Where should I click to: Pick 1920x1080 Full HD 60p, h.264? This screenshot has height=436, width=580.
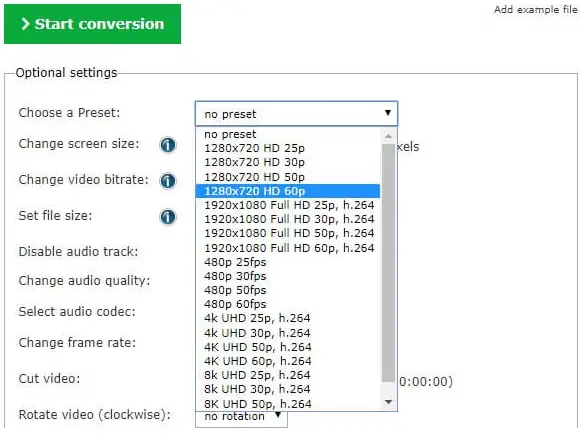(x=288, y=248)
